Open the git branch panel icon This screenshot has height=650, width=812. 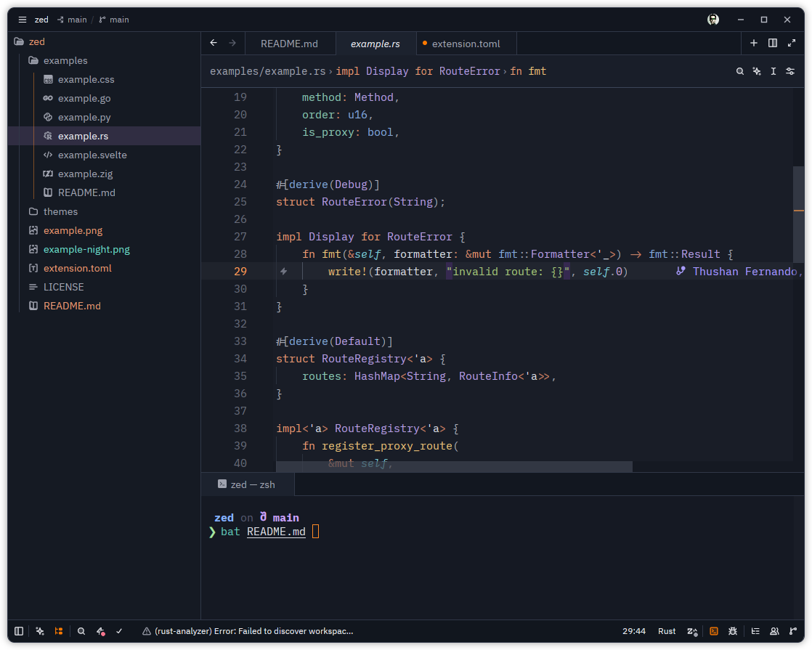tap(793, 631)
